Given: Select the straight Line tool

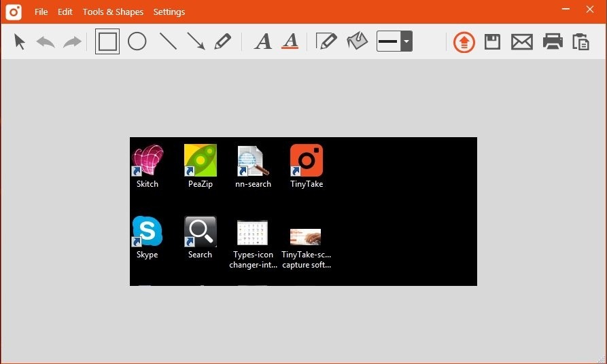Looking at the screenshot, I should pyautogui.click(x=168, y=41).
